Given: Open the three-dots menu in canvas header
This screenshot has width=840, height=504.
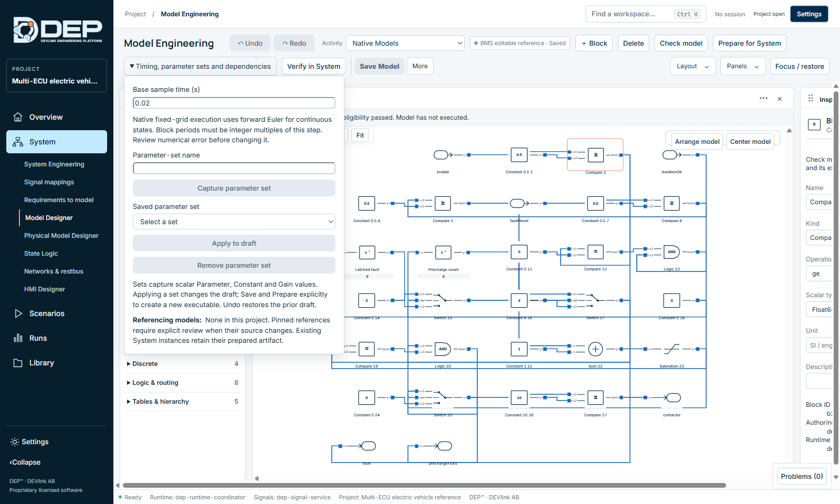Looking at the screenshot, I should (763, 98).
